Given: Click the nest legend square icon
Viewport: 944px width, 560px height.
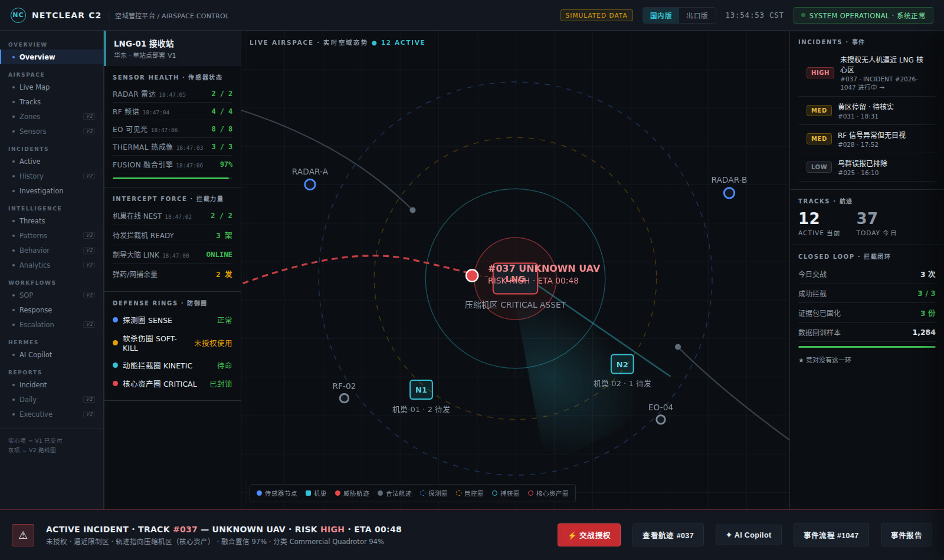Looking at the screenshot, I should pyautogui.click(x=308, y=493).
